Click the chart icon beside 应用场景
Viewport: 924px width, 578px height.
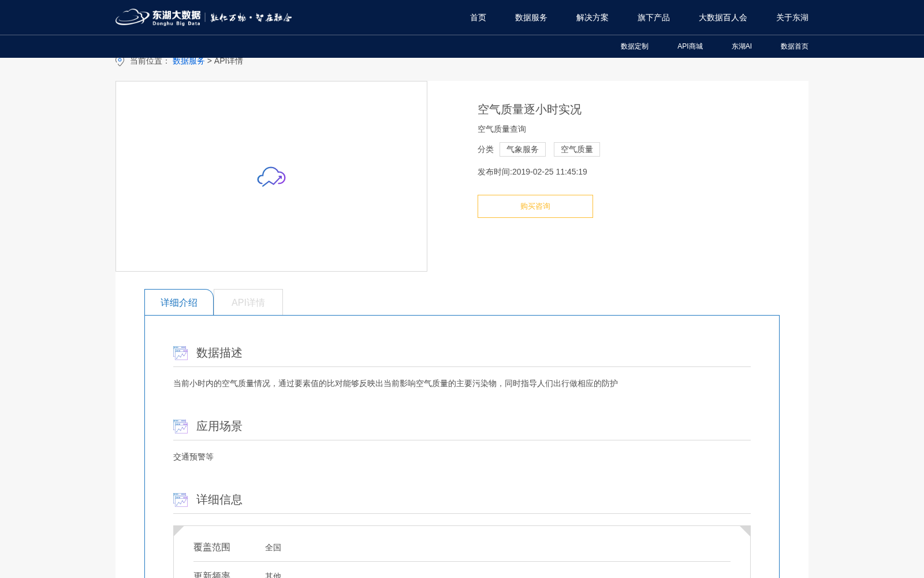pos(181,427)
